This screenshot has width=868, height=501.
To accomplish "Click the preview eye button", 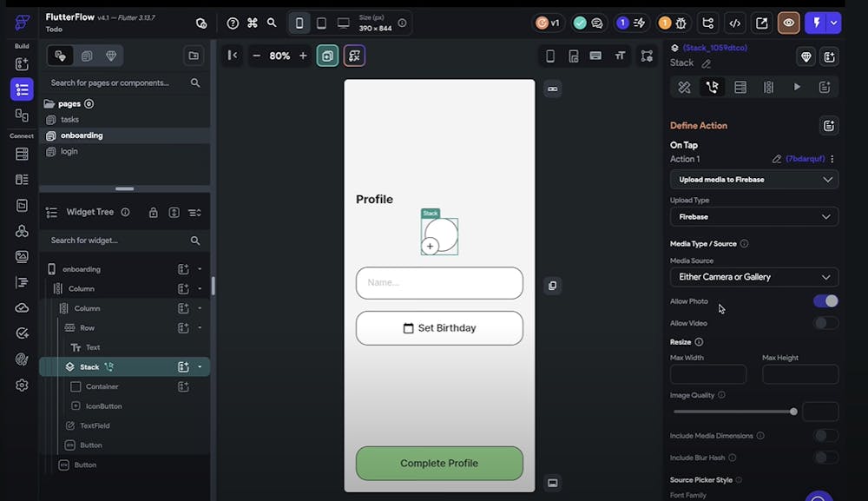I will click(x=788, y=23).
